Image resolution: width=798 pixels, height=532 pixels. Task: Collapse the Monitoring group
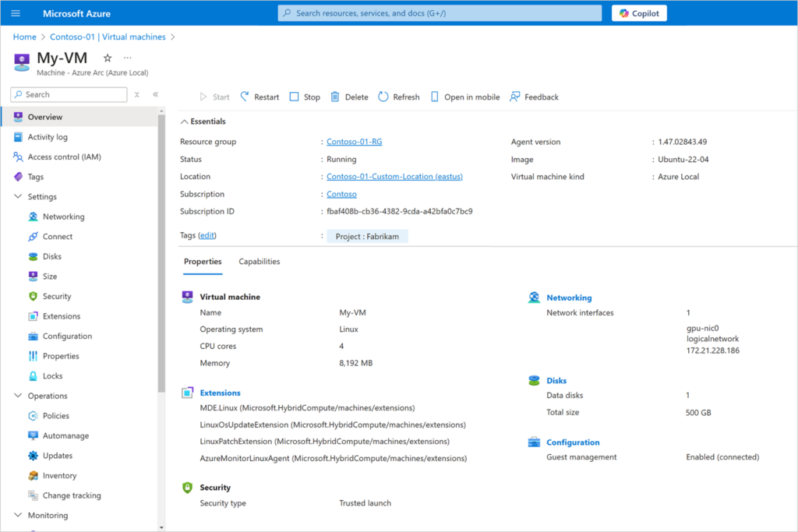18,515
